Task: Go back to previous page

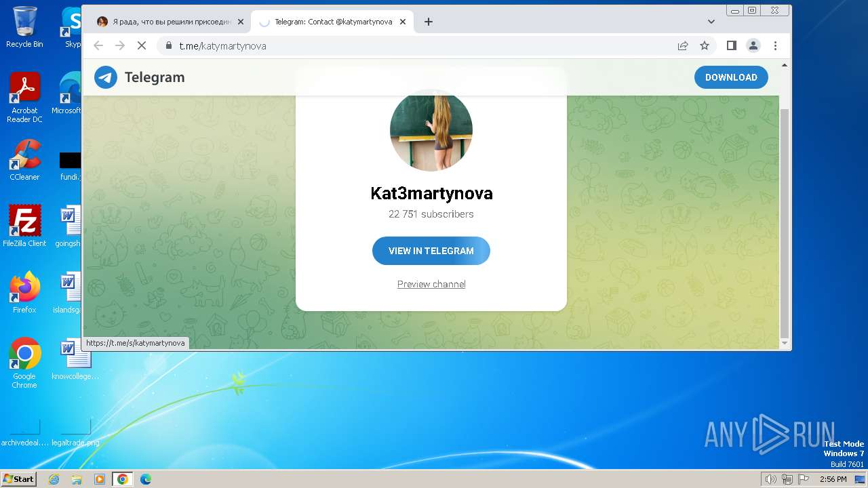Action: pyautogui.click(x=98, y=45)
